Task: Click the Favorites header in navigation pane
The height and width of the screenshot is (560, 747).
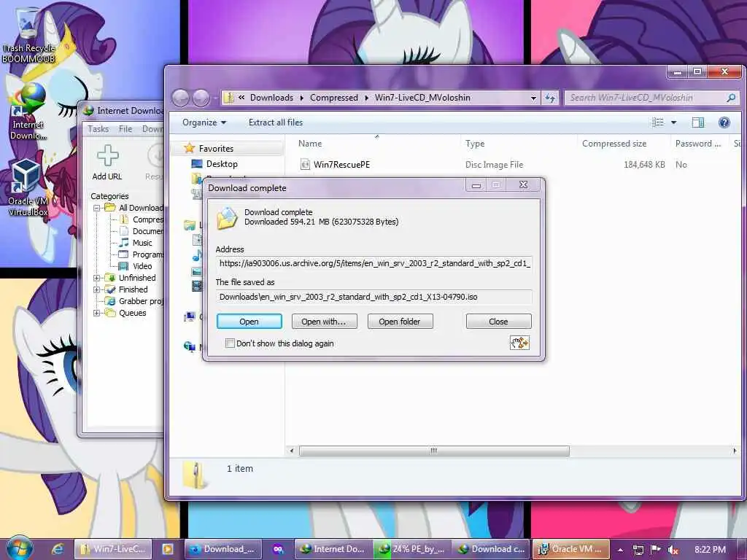Action: (x=216, y=149)
